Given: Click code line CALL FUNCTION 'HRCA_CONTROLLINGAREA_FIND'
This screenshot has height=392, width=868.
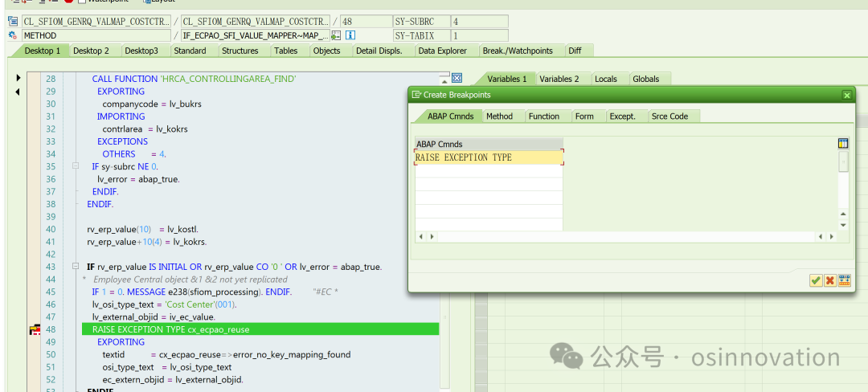Looking at the screenshot, I should 194,79.
